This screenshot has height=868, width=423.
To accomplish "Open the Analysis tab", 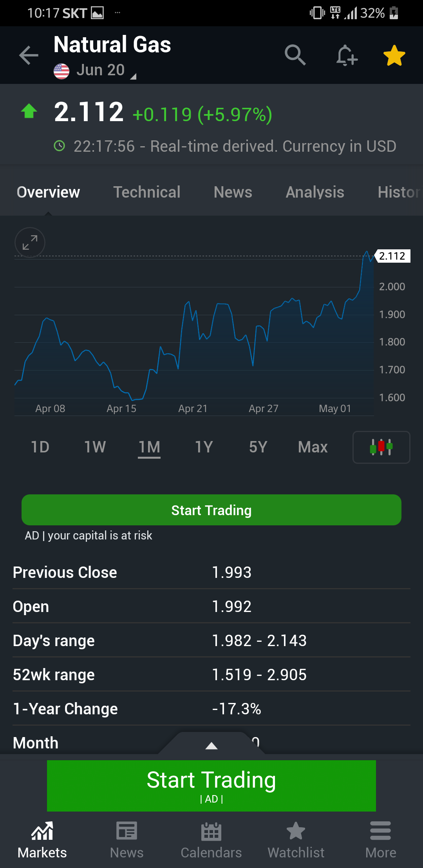I will [315, 192].
